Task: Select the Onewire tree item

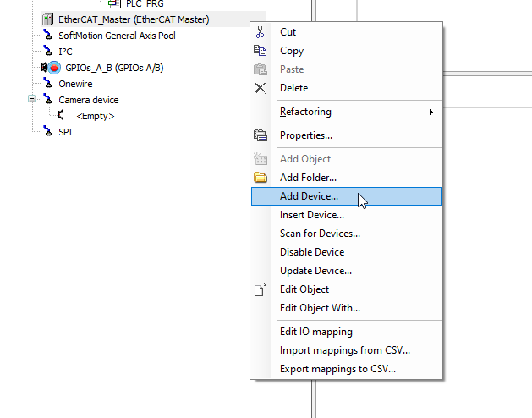Action: point(75,84)
